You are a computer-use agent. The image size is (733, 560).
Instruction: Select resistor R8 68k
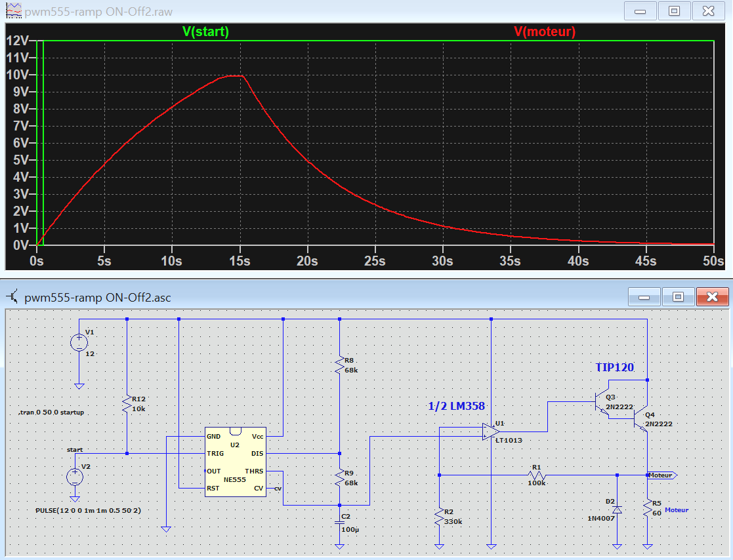(340, 365)
